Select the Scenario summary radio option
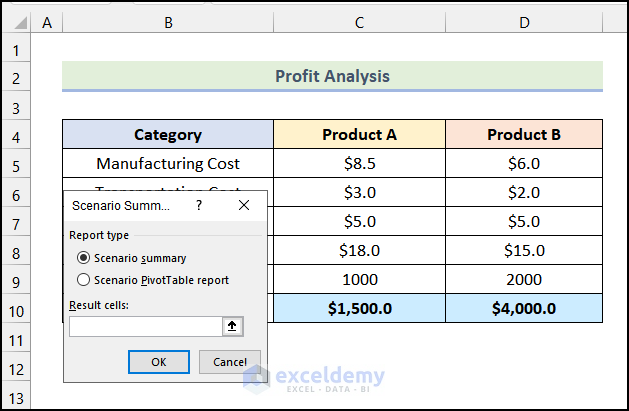Image resolution: width=629 pixels, height=411 pixels. 84,258
